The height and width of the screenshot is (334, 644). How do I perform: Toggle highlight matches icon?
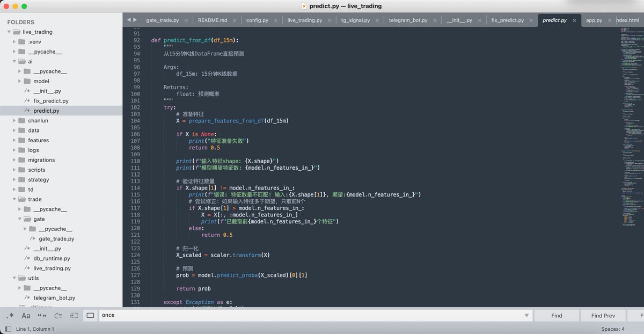pos(90,316)
